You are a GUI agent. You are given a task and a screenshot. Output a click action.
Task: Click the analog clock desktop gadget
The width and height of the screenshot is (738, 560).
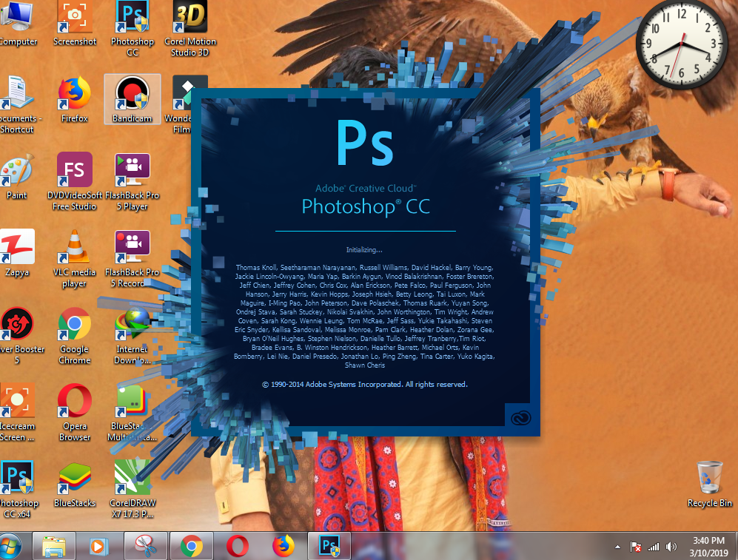(681, 44)
